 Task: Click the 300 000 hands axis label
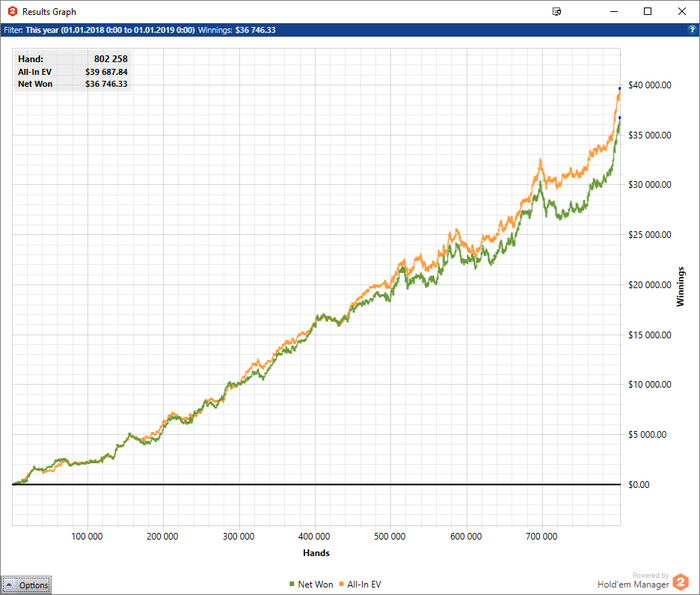pos(238,537)
